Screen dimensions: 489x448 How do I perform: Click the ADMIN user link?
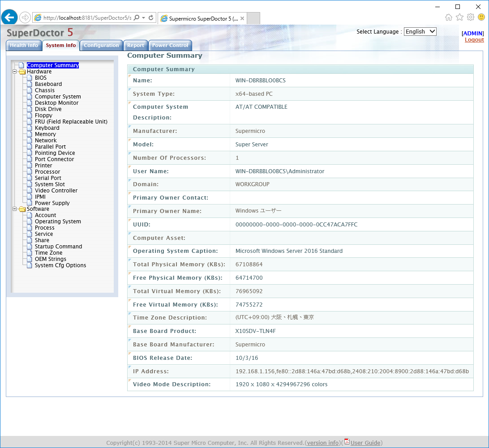pyautogui.click(x=473, y=34)
